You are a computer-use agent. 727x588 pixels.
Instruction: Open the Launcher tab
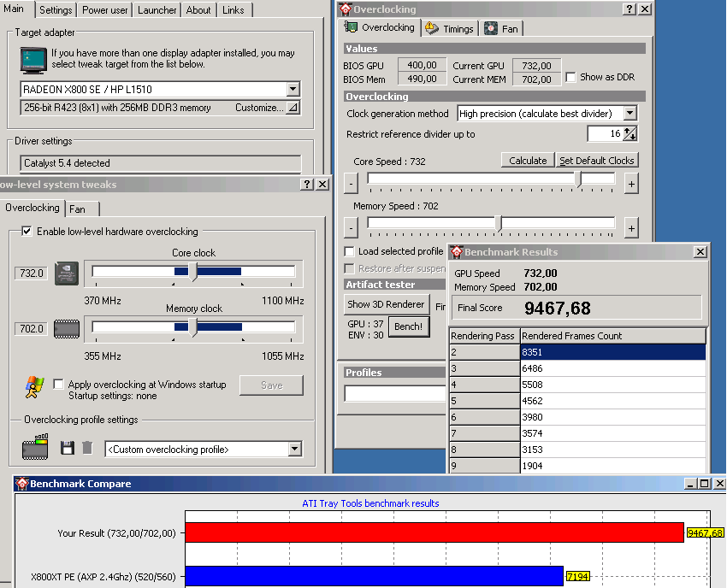157,9
